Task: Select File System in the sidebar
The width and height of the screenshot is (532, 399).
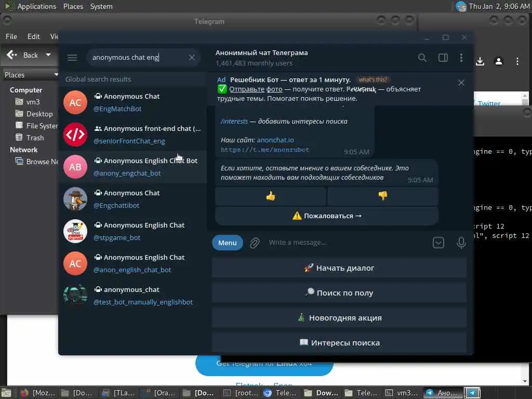Action: click(x=37, y=126)
